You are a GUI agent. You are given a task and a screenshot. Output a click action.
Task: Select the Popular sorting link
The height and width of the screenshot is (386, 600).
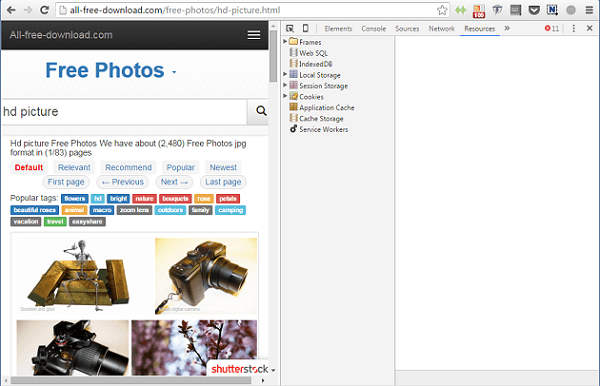click(181, 168)
